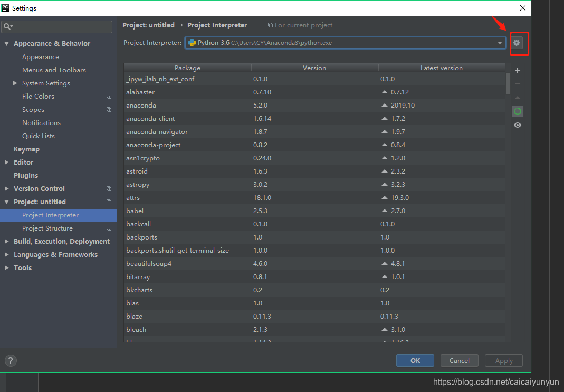Image resolution: width=564 pixels, height=392 pixels.
Task: Open the Plugins settings
Action: click(26, 176)
